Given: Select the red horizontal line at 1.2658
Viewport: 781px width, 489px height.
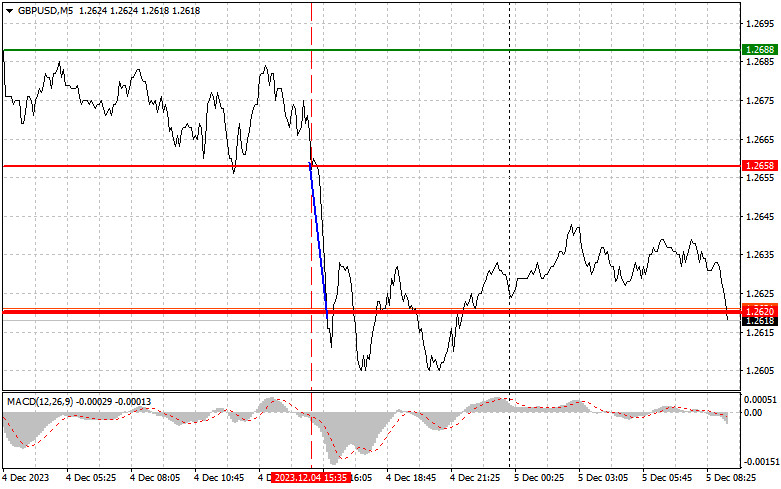Looking at the screenshot, I should click(372, 166).
